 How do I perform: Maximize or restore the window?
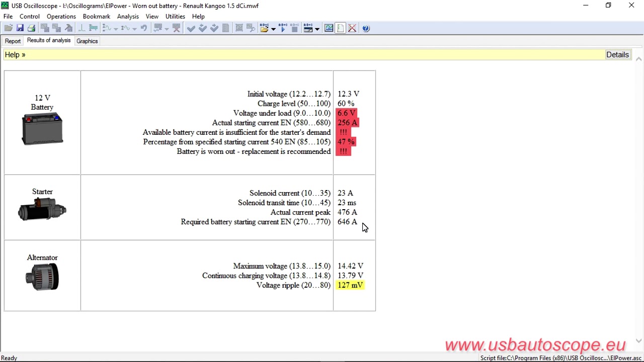(608, 6)
